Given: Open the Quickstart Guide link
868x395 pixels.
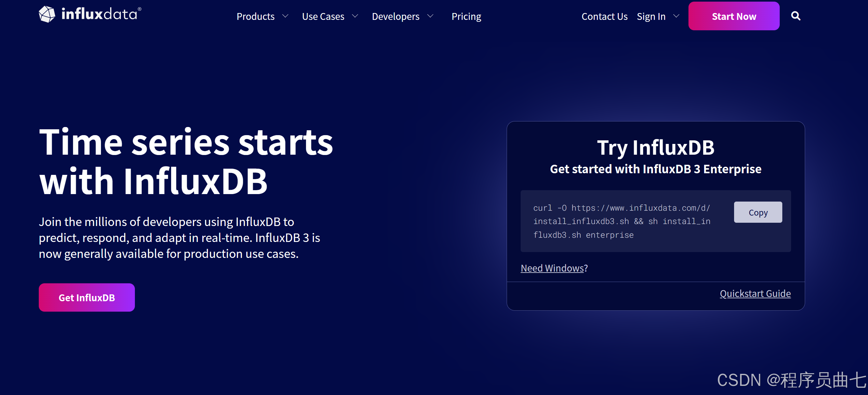Looking at the screenshot, I should (755, 294).
